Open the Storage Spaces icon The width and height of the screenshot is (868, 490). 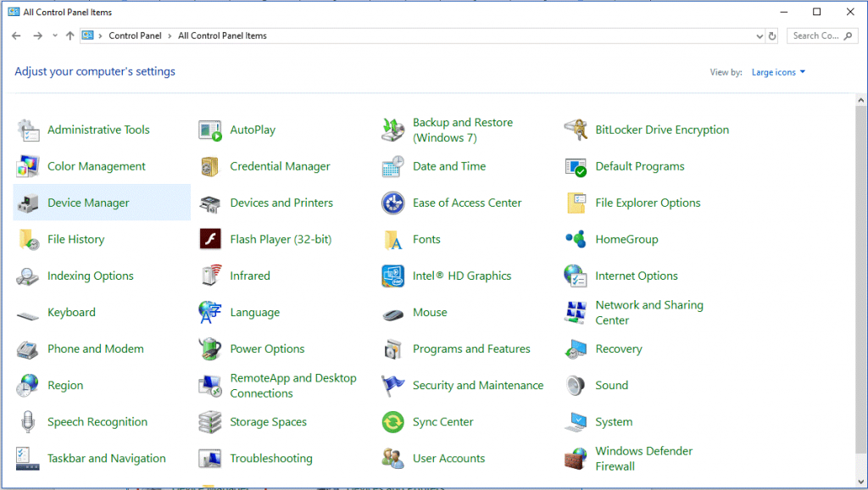click(x=210, y=422)
